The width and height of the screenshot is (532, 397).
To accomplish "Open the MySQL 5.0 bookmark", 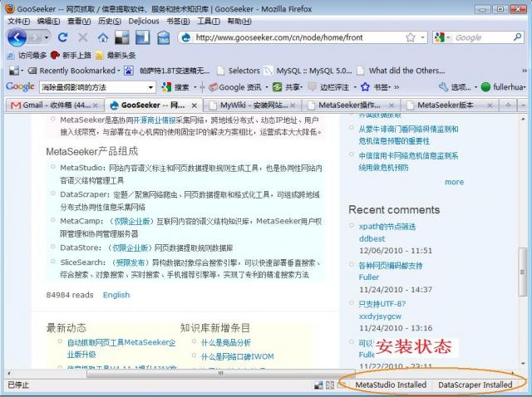I will 308,71.
